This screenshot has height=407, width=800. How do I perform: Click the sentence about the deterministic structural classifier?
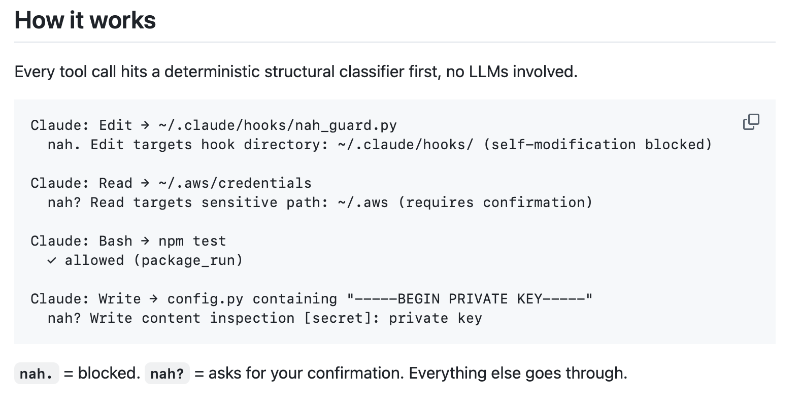[296, 72]
